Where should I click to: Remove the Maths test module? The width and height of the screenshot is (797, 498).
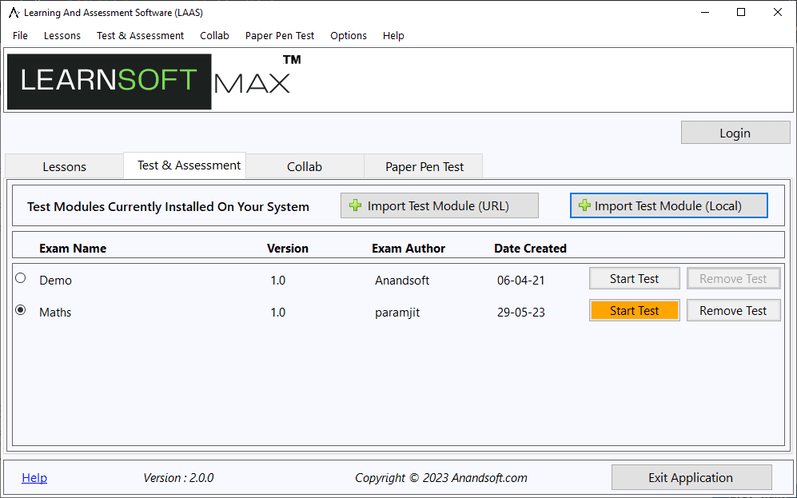pos(732,311)
